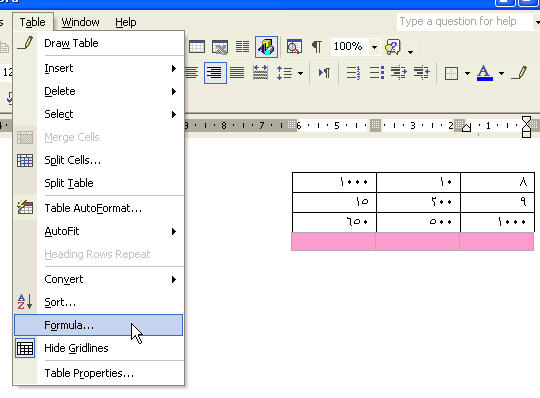
Task: Toggle the Show/Hide paragraph marks icon
Action: [x=317, y=47]
